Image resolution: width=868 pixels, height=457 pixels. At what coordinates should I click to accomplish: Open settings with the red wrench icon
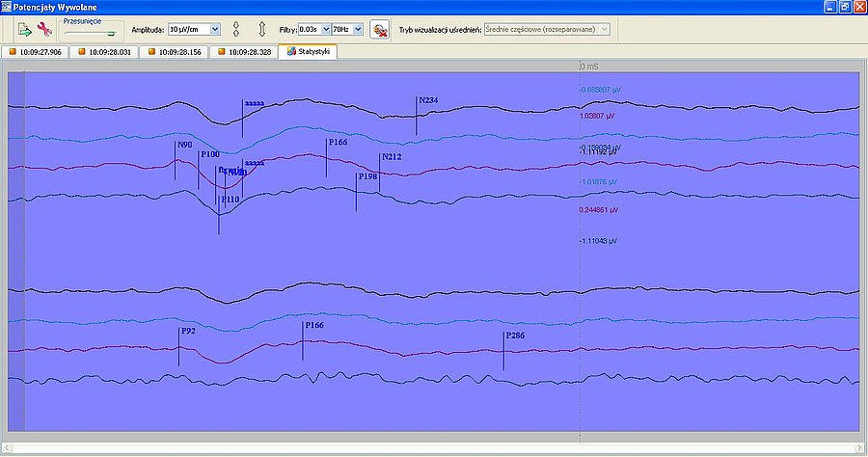pos(44,29)
